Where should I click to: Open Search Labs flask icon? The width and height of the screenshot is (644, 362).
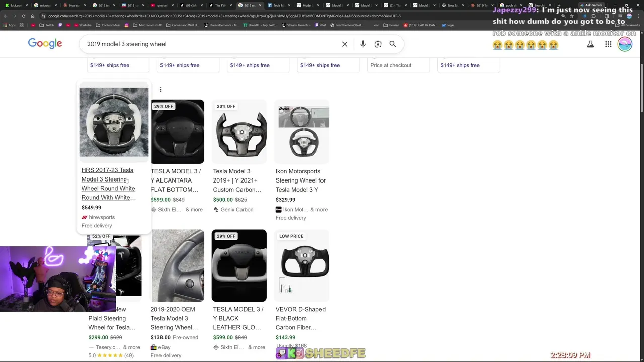pos(590,44)
